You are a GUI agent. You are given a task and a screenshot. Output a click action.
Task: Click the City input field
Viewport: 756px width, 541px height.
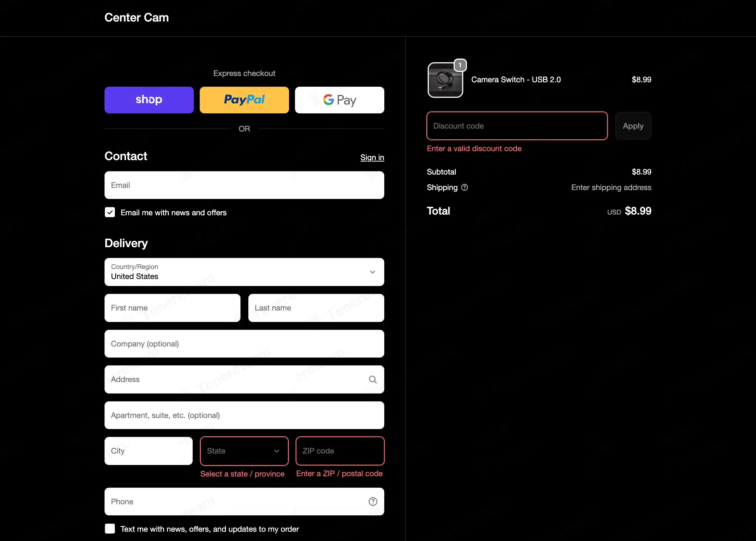click(x=149, y=451)
